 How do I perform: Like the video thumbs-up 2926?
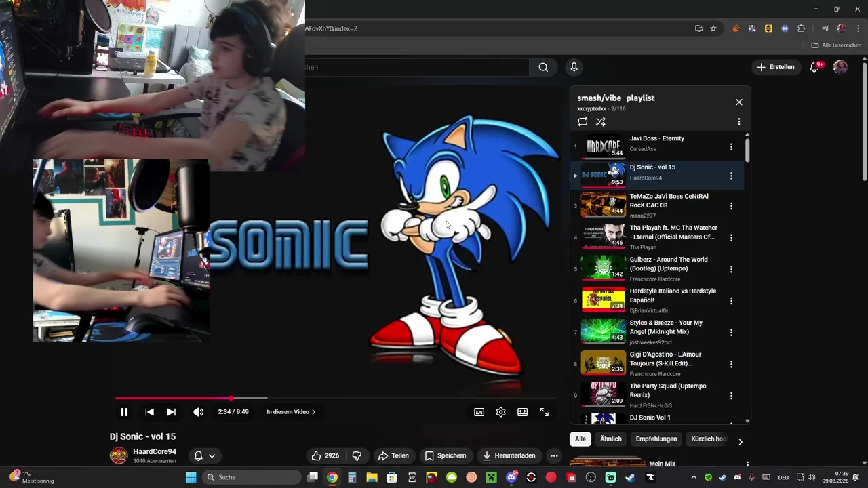pos(325,455)
